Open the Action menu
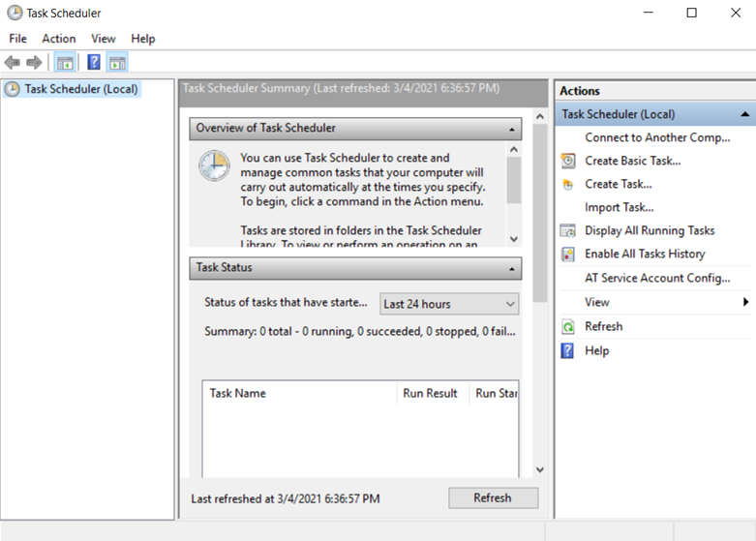This screenshot has height=541, width=756. [59, 39]
